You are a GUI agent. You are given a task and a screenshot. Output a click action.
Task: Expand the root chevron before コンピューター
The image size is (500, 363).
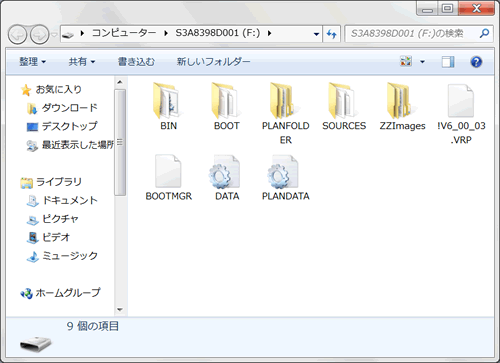pos(82,33)
